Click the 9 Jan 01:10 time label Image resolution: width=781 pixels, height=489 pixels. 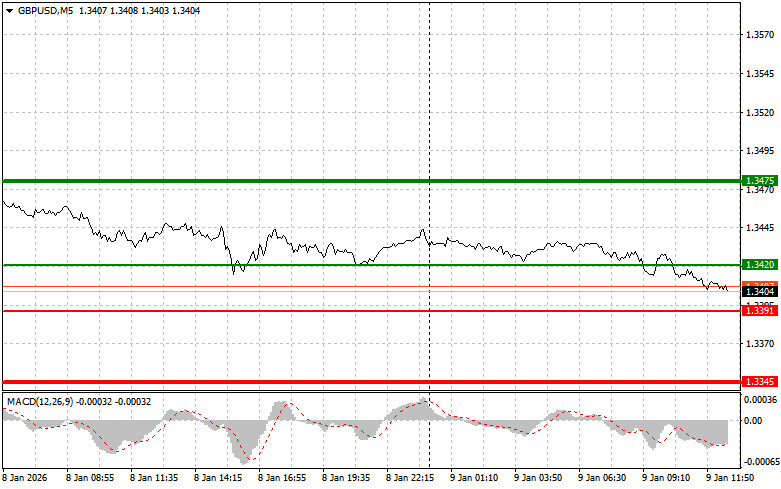474,478
